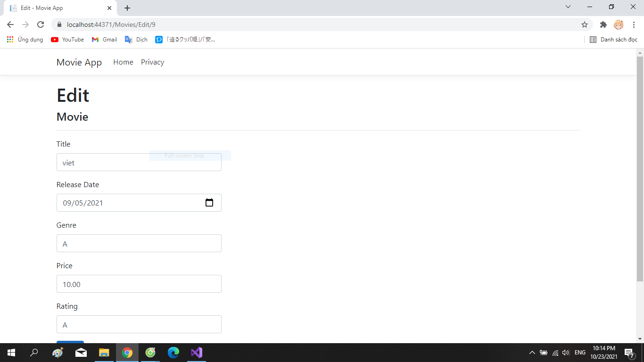The image size is (644, 362).
Task: Open the Chrome extensions puzzle icon
Action: point(603,24)
